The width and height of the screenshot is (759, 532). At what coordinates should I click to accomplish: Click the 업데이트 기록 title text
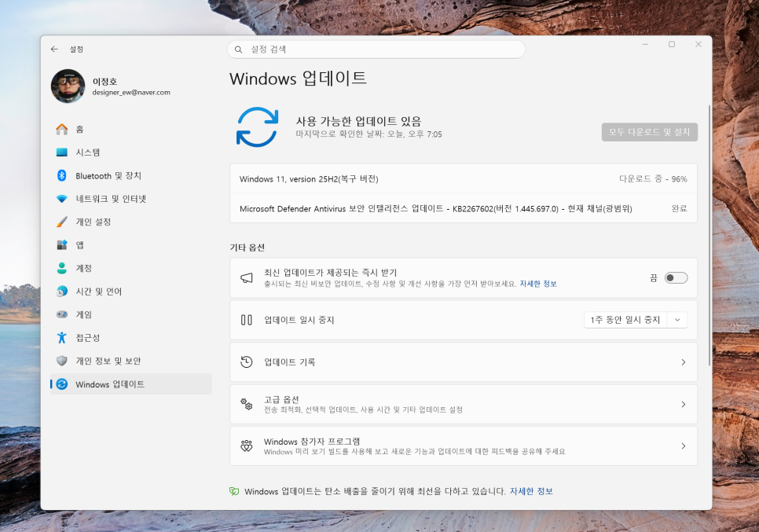(289, 362)
